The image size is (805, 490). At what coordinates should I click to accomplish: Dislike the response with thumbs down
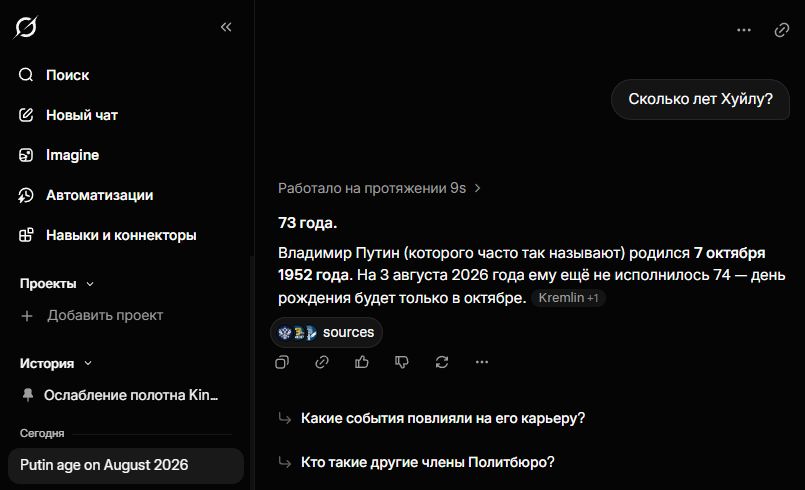(401, 362)
